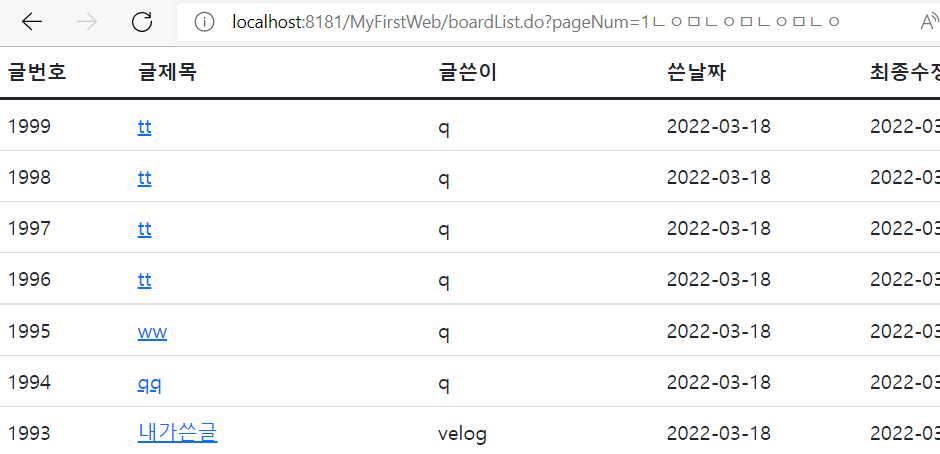940x454 pixels.
Task: Open the 'ww' post link
Action: click(152, 332)
